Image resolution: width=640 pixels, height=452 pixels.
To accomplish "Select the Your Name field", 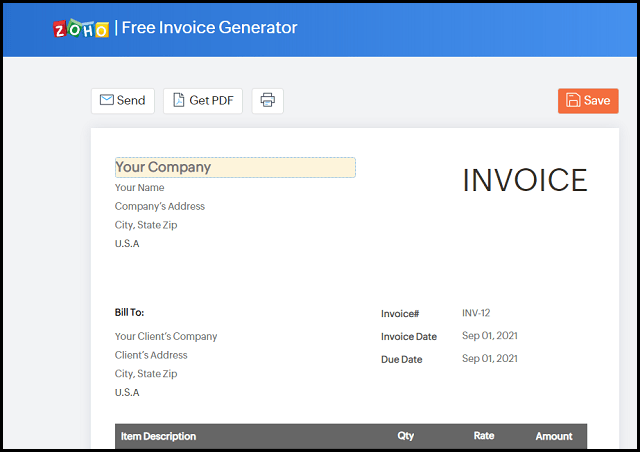I will (x=140, y=188).
